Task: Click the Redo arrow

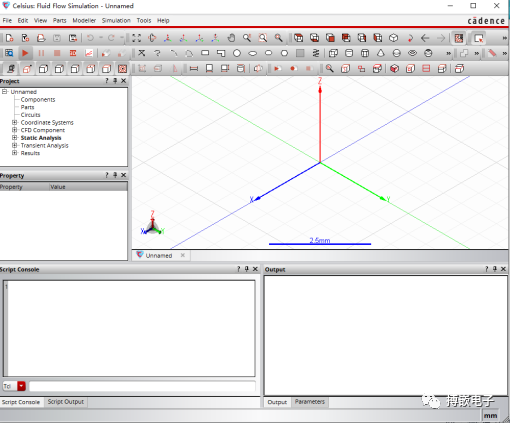Action: pos(111,38)
